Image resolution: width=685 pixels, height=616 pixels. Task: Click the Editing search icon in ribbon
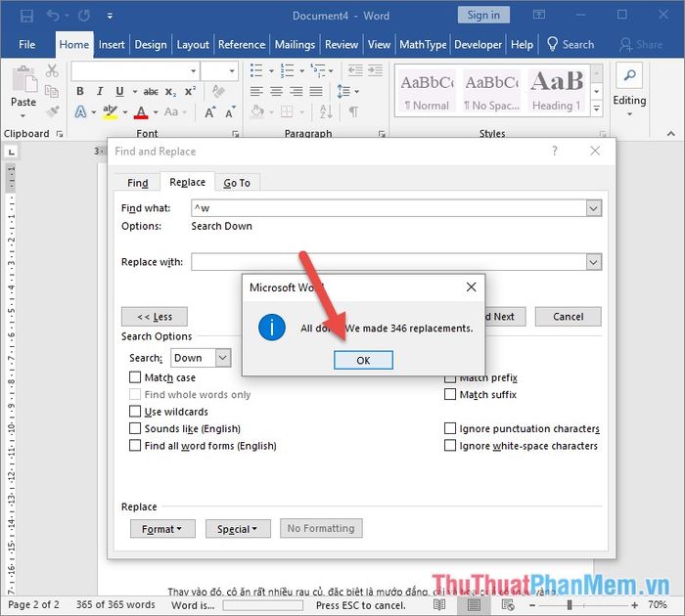pos(629,77)
